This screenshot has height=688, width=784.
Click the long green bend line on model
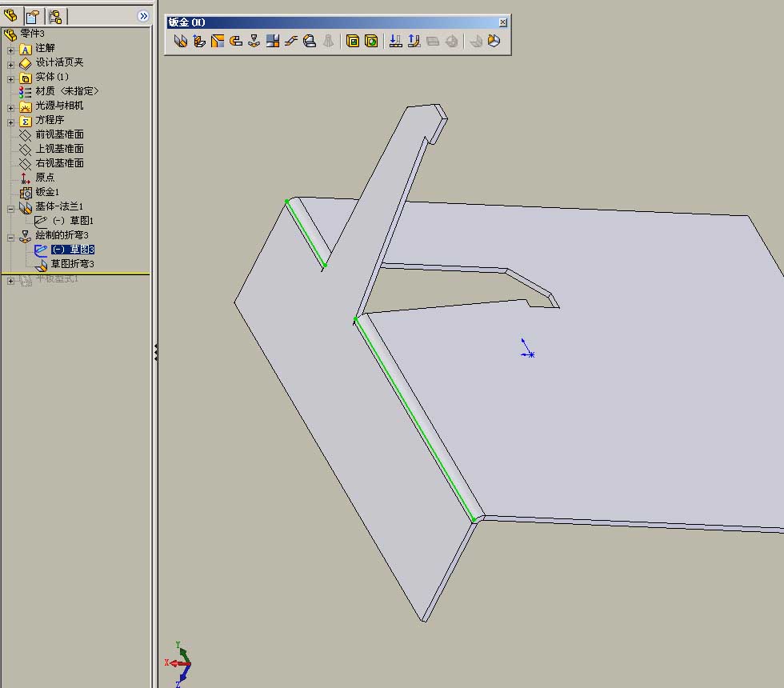tap(414, 419)
